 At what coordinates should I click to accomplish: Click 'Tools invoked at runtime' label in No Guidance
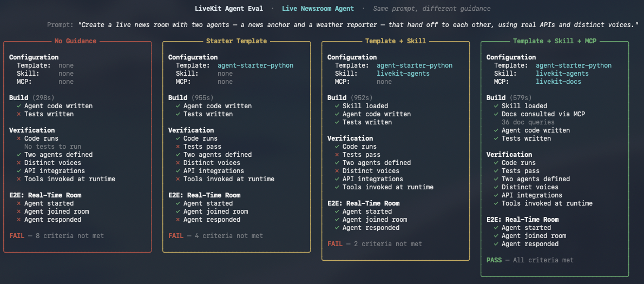[70, 179]
